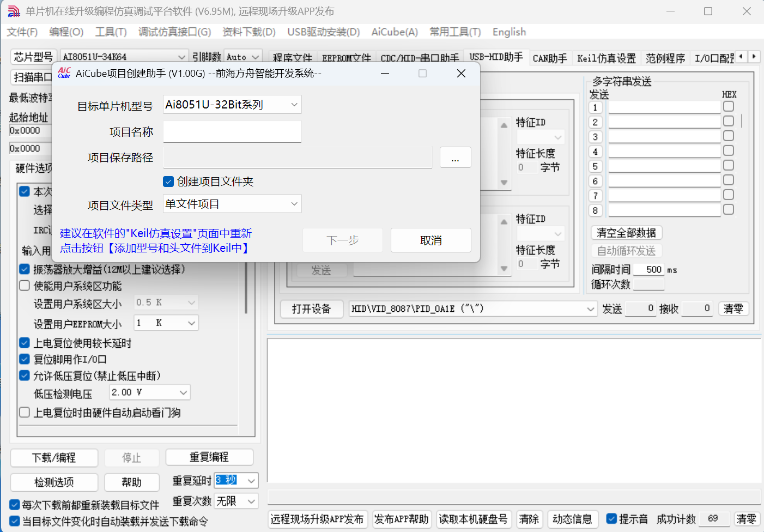
Task: Browse for project save path with the … button
Action: click(x=455, y=158)
